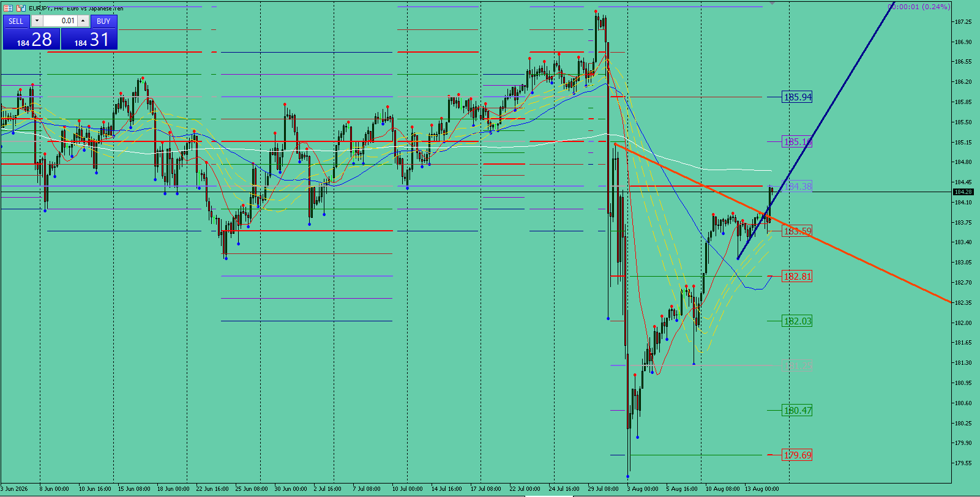This screenshot has width=980, height=497.
Task: Select the 183.59 red level label
Action: click(798, 231)
